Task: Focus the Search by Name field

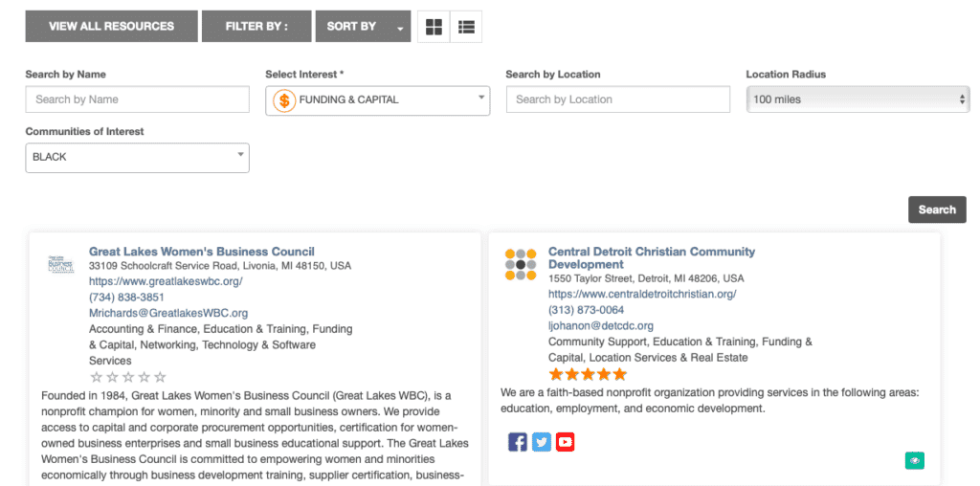Action: click(x=138, y=99)
